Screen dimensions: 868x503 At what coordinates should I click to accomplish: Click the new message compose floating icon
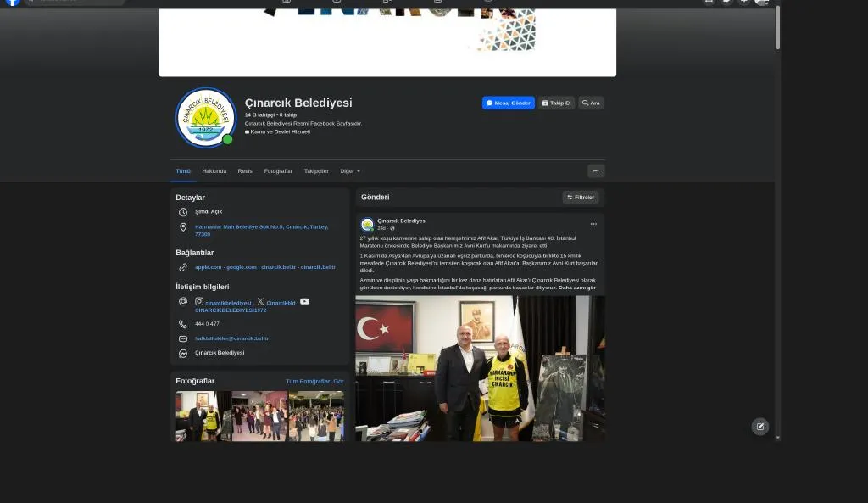[x=760, y=427]
